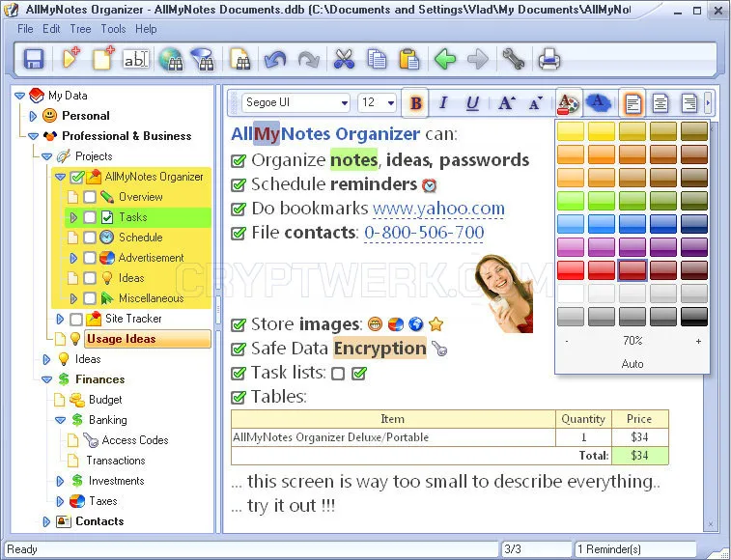Viewport: 731px width, 560px height.
Task: Pick the black color swatch
Action: [x=693, y=317]
